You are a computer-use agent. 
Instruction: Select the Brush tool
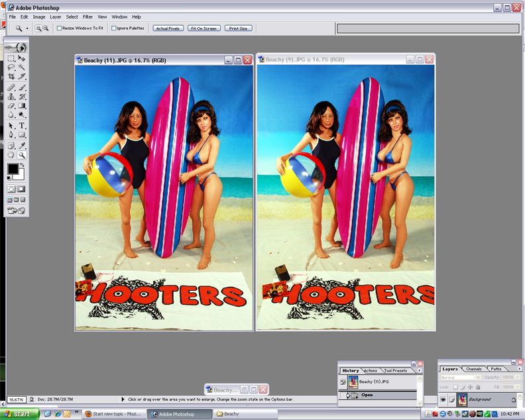[x=22, y=87]
